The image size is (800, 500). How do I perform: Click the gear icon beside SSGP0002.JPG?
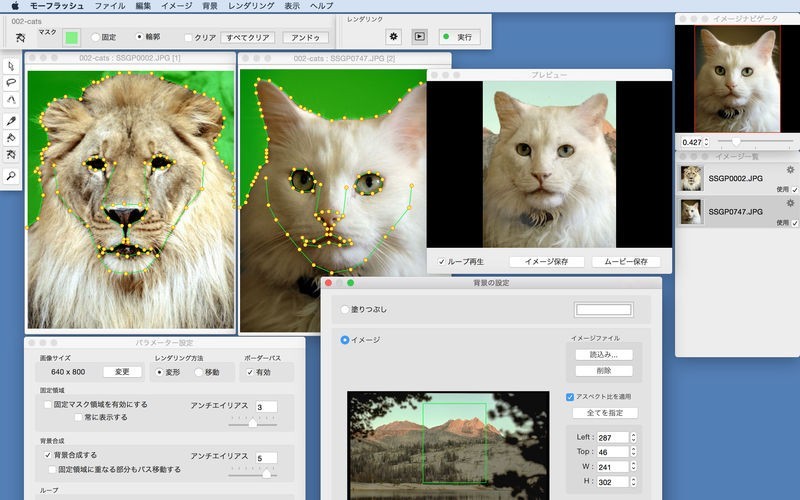[x=791, y=170]
